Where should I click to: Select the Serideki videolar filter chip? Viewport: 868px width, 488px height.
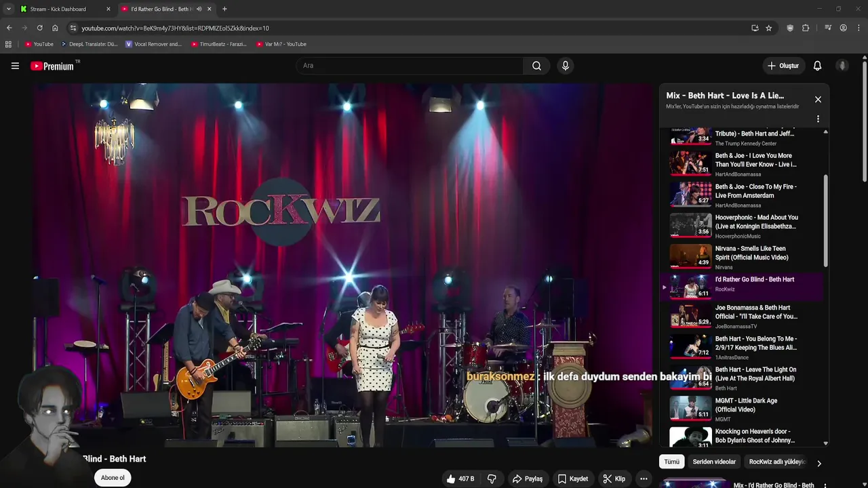point(714,462)
